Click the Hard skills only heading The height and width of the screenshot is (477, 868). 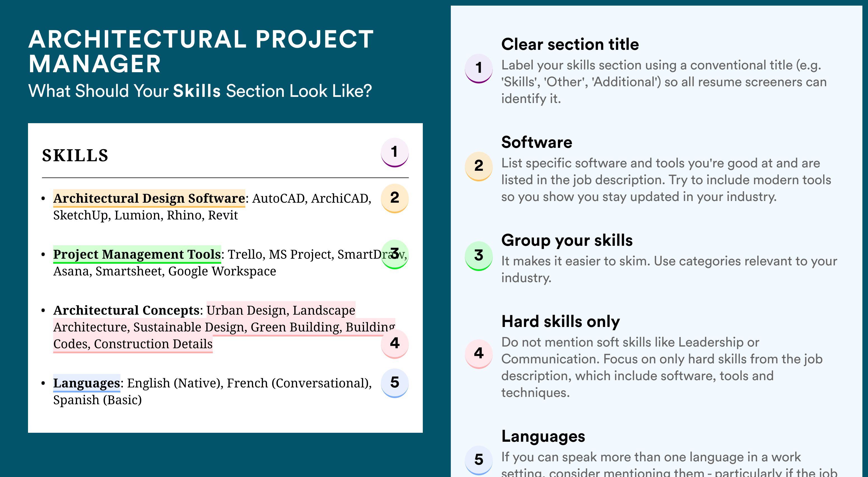pyautogui.click(x=560, y=322)
